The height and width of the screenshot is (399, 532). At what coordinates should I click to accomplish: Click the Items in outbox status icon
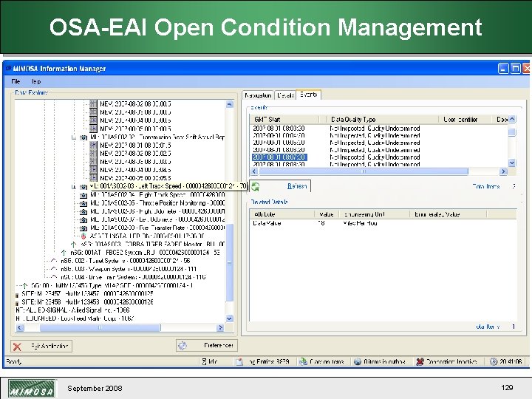coord(358,361)
